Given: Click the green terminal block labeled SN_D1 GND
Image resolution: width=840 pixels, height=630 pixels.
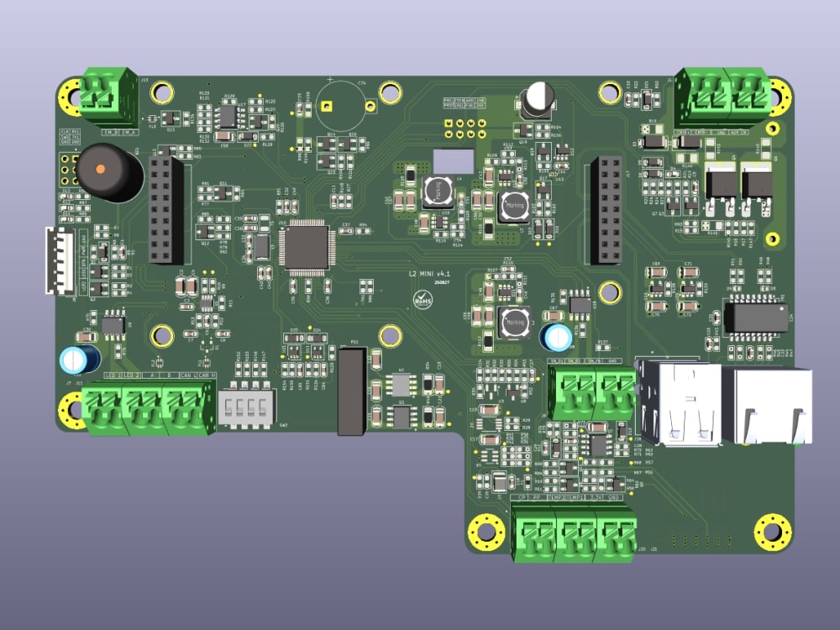Looking at the screenshot, I should (592, 392).
